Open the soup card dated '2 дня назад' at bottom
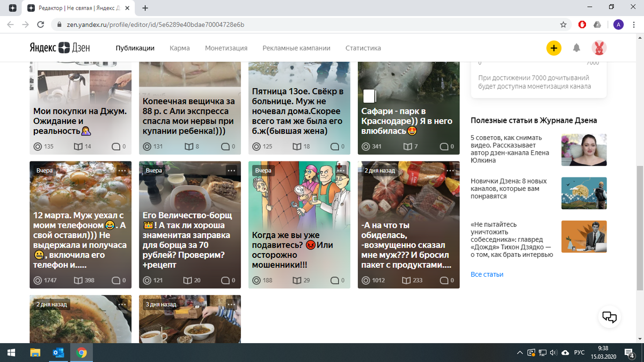Image resolution: width=644 pixels, height=362 pixels. tap(80, 319)
